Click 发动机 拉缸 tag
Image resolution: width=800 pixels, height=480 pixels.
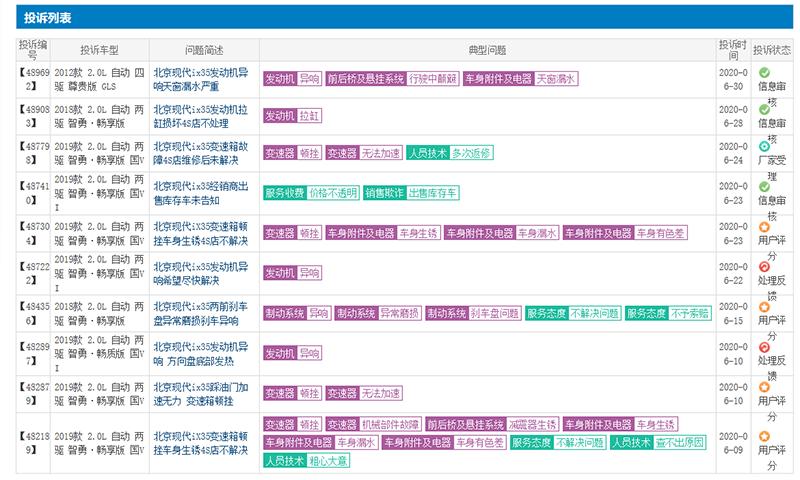(x=292, y=116)
